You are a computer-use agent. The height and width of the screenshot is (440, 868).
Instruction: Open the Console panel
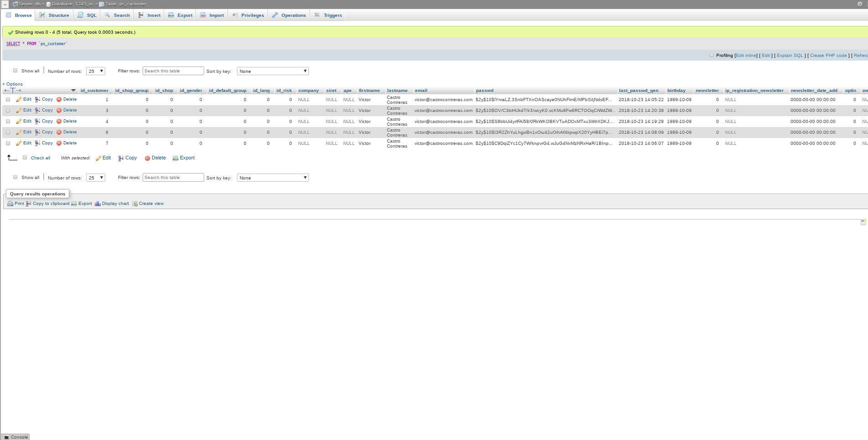(15, 437)
